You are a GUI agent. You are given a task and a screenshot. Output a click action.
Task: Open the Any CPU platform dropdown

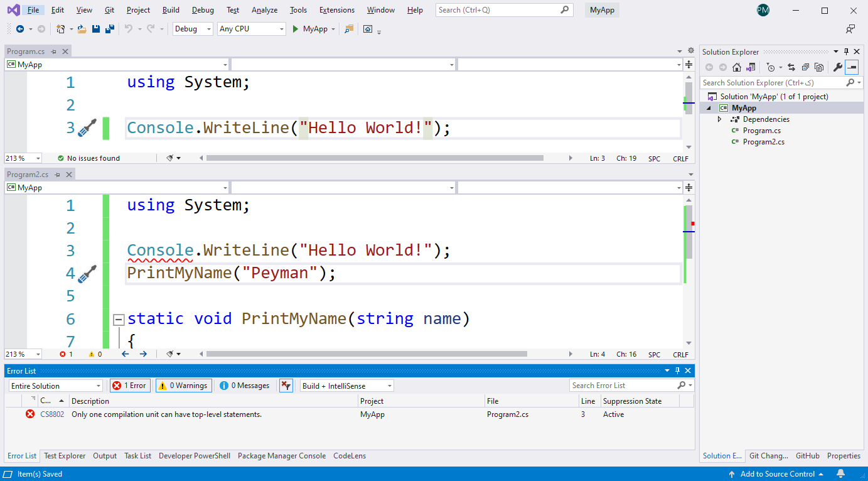point(252,29)
